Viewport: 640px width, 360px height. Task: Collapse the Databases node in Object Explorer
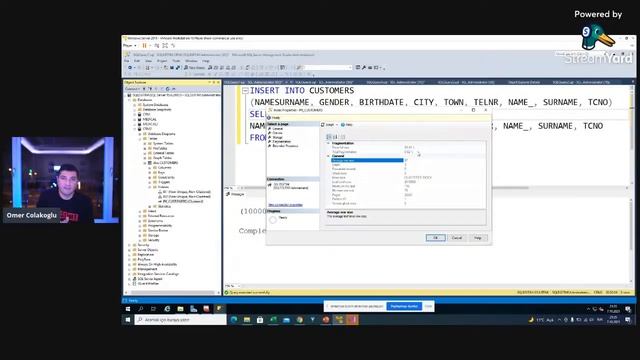pyautogui.click(x=130, y=100)
